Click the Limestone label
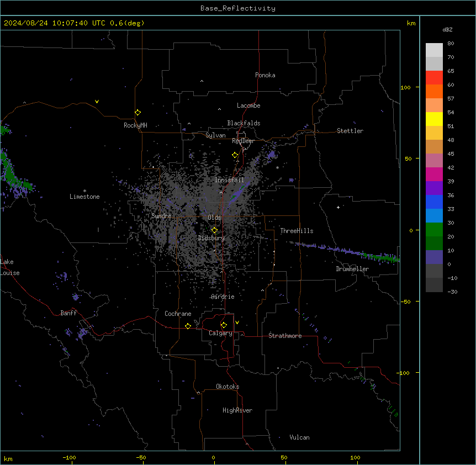Image resolution: width=476 pixels, height=465 pixels. (x=84, y=197)
